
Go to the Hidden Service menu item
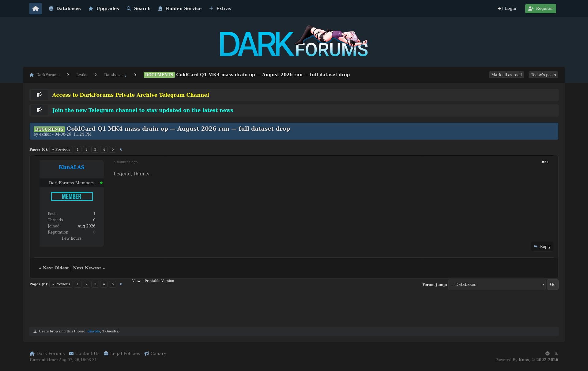(180, 9)
